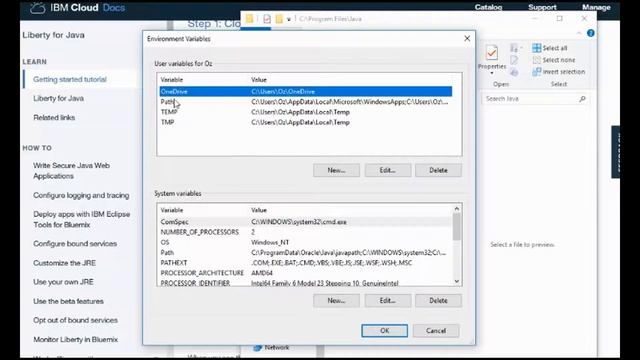Click system variables scrollbar up arrow
This screenshot has width=640, height=360.
pos(457,209)
